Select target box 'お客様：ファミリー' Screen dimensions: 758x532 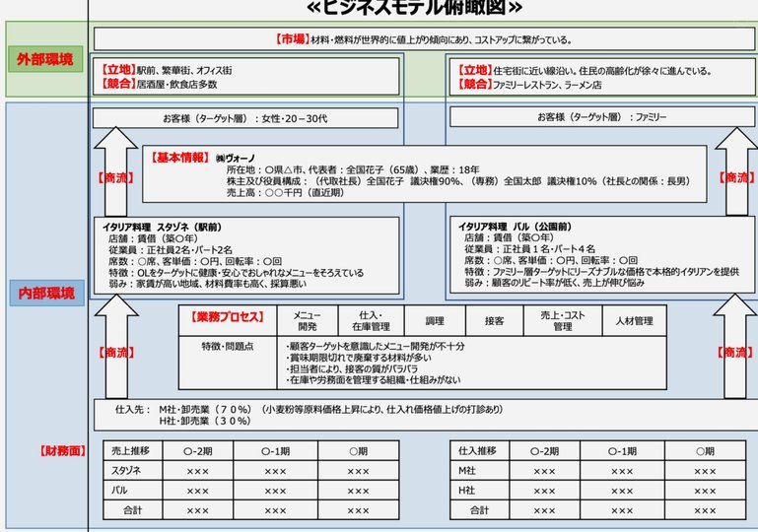[x=602, y=117]
